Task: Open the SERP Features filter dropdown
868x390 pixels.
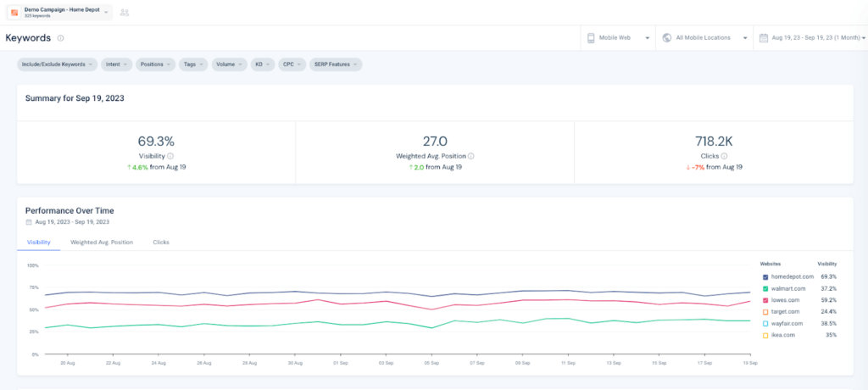Action: pyautogui.click(x=335, y=64)
